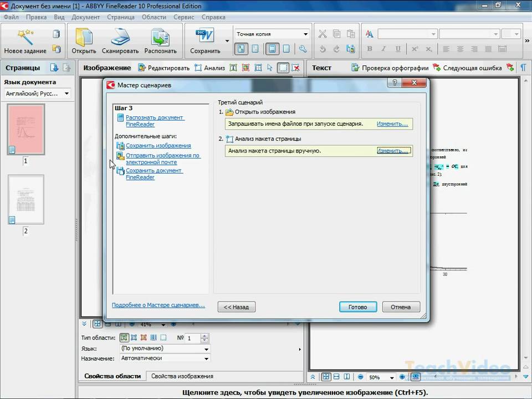Screen dimensions: 532x399
Task: Set area type to Text in properties panel
Action: tap(124, 337)
